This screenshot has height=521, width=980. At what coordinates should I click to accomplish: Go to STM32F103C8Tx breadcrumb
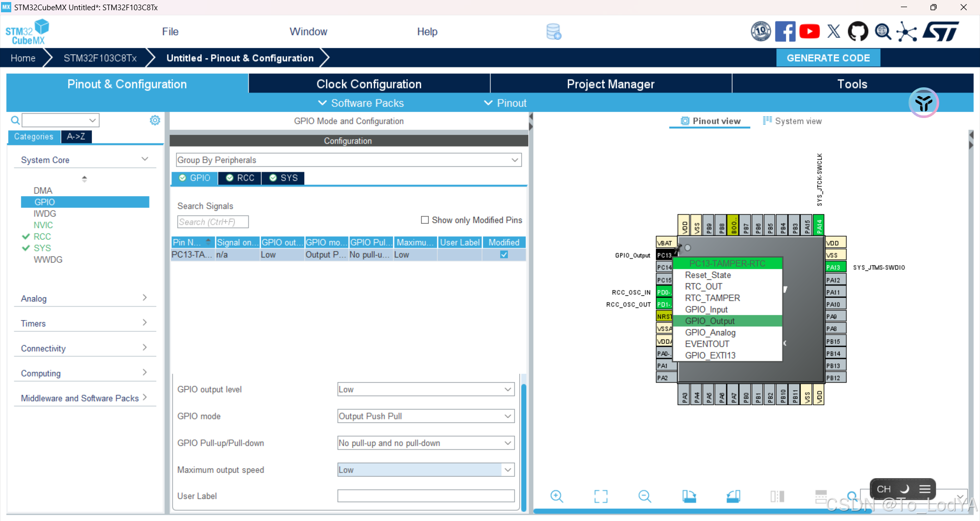(x=100, y=58)
